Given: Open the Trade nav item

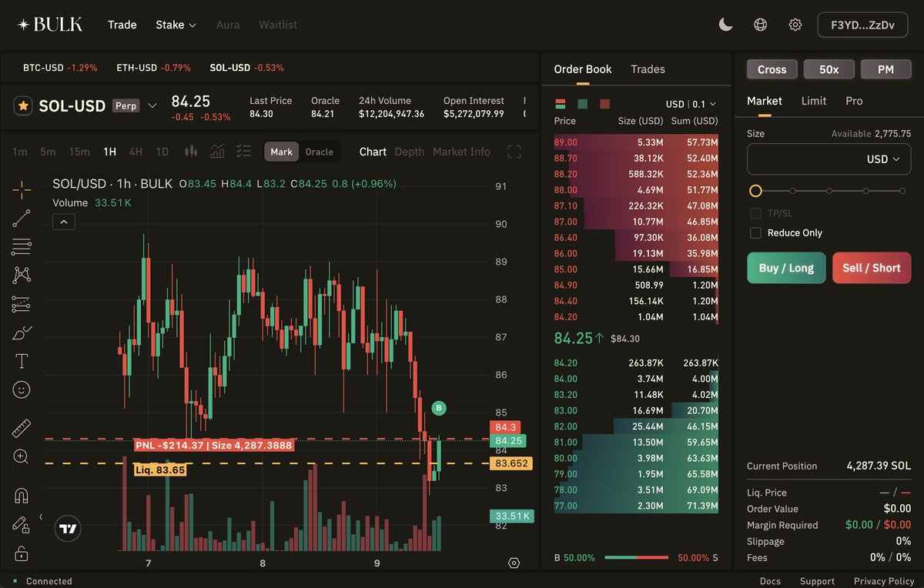Looking at the screenshot, I should [x=122, y=25].
